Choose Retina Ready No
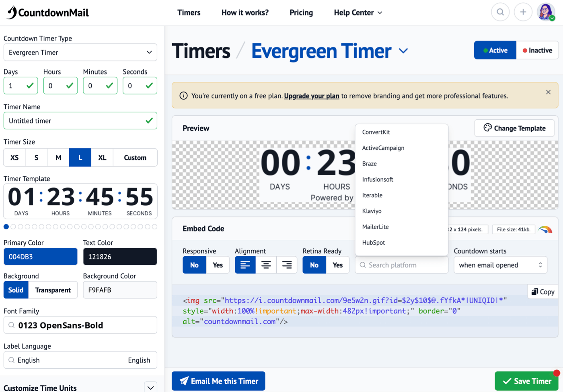563x392 pixels. tap(314, 265)
